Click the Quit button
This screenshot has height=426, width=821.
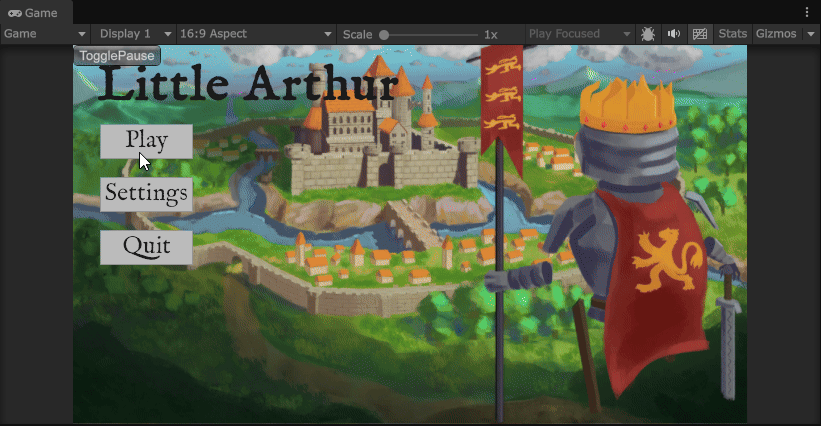point(147,247)
